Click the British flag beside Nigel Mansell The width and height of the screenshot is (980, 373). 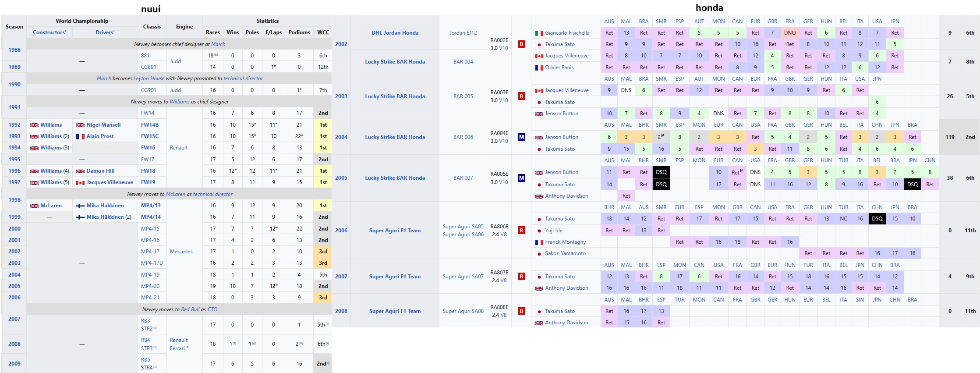80,125
